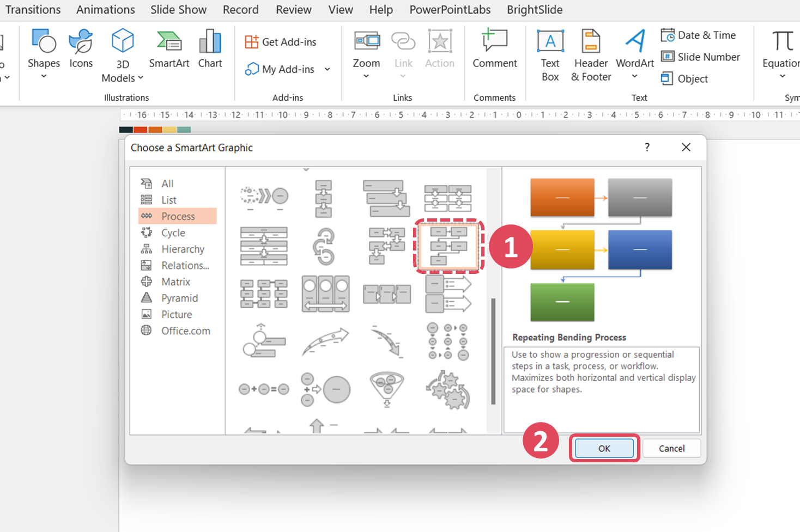Screen dimensions: 800x532
Task: Close the Choose a SmartArt Graphic dialog
Action: point(686,147)
